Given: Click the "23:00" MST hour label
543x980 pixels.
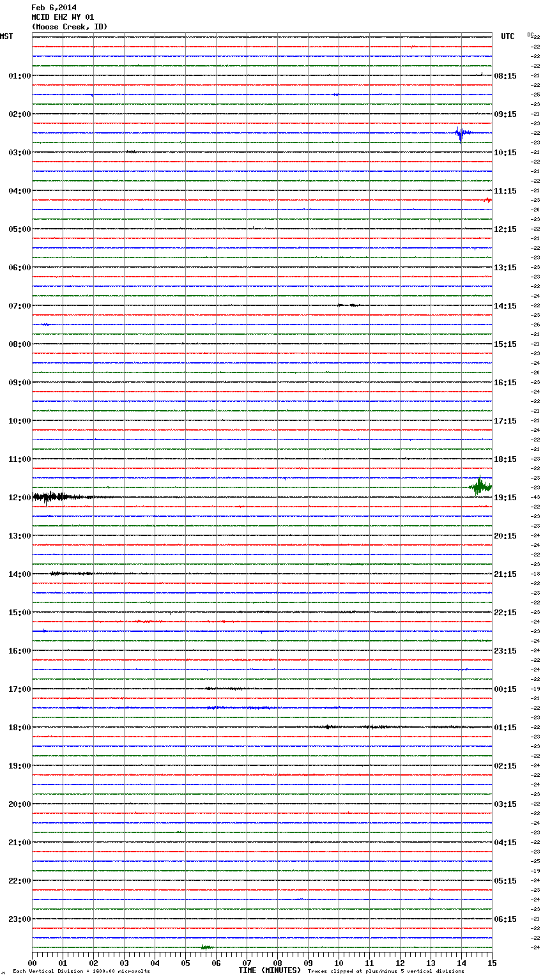Looking at the screenshot, I should [x=20, y=919].
